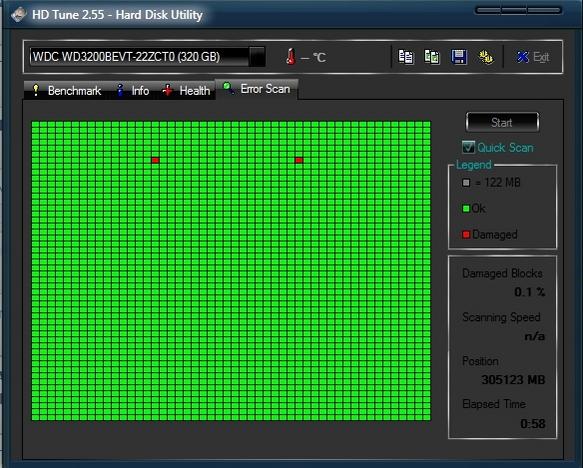Select the WDC WD3200BEVT drive combo box

(147, 57)
